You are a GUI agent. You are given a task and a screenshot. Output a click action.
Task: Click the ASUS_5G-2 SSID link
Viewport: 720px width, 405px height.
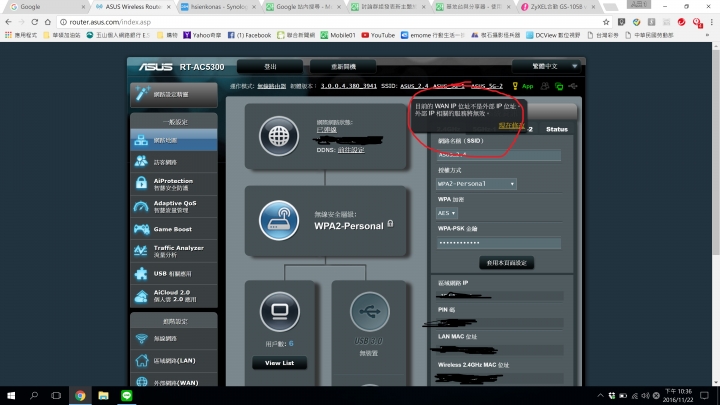point(487,86)
